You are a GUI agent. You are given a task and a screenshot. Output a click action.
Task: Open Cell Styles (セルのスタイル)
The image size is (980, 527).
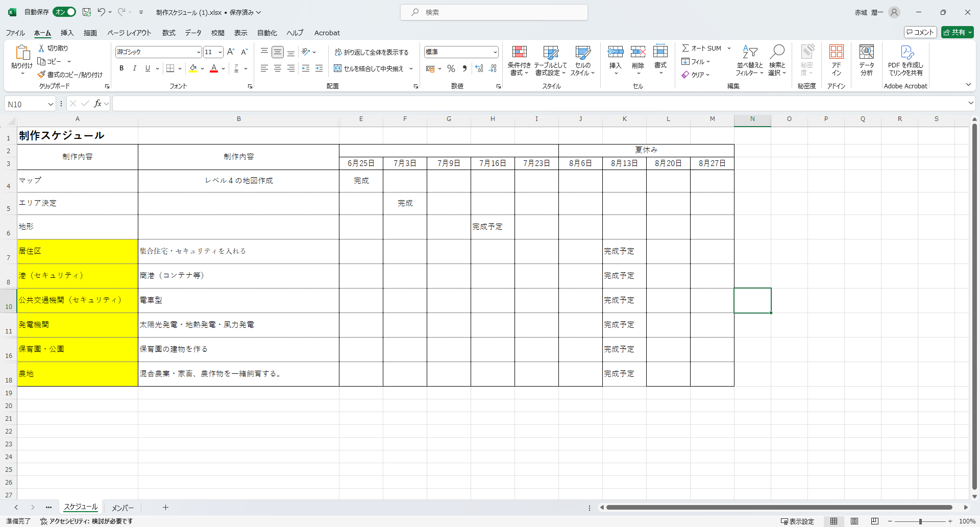pos(582,60)
